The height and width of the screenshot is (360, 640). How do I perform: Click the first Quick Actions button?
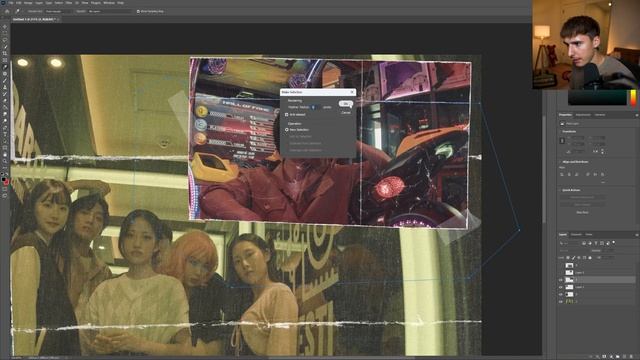pyautogui.click(x=583, y=197)
